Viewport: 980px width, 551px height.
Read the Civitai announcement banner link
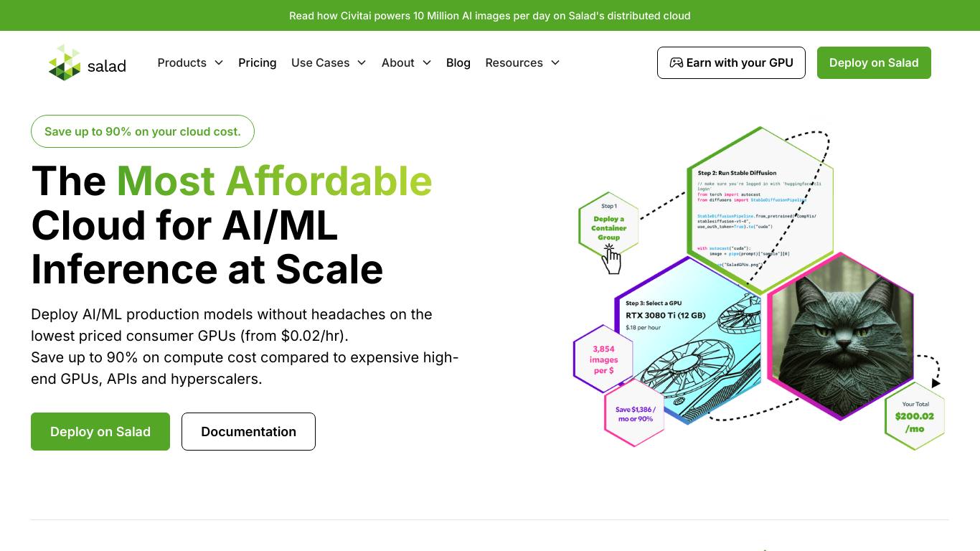coord(490,15)
